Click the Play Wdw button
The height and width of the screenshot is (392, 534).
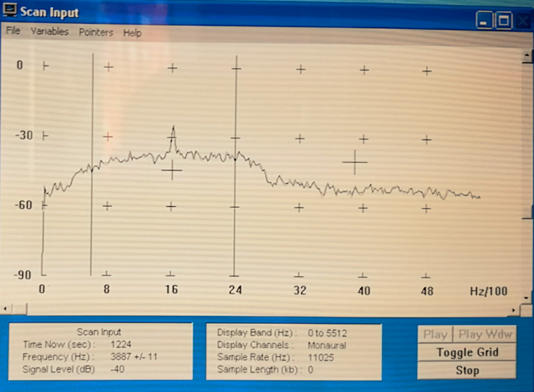pos(485,334)
